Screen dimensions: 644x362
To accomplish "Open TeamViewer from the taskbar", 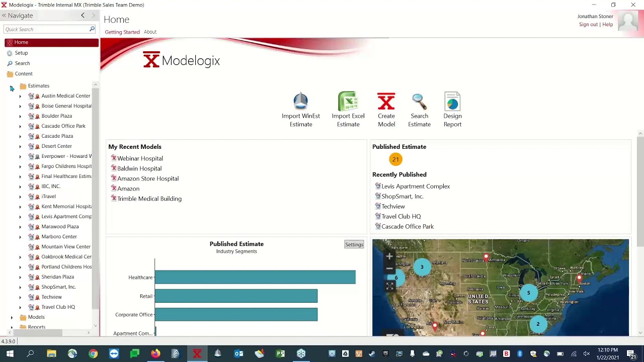I will point(114,354).
